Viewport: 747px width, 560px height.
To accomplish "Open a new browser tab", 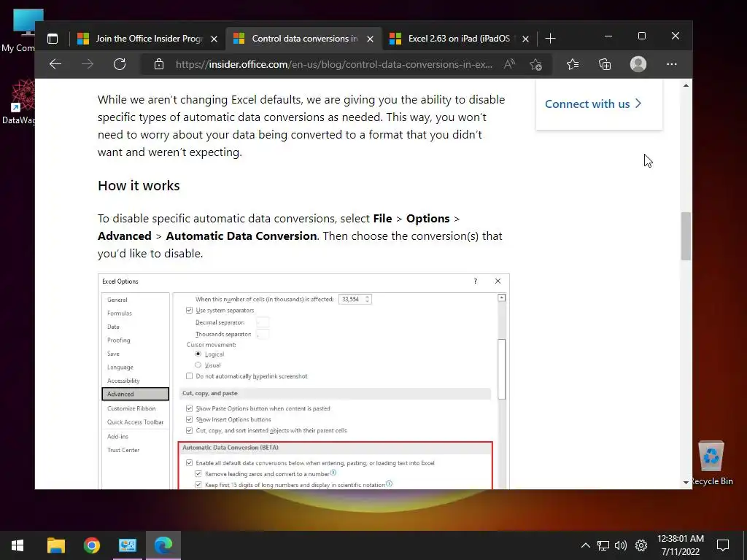I will pos(550,39).
